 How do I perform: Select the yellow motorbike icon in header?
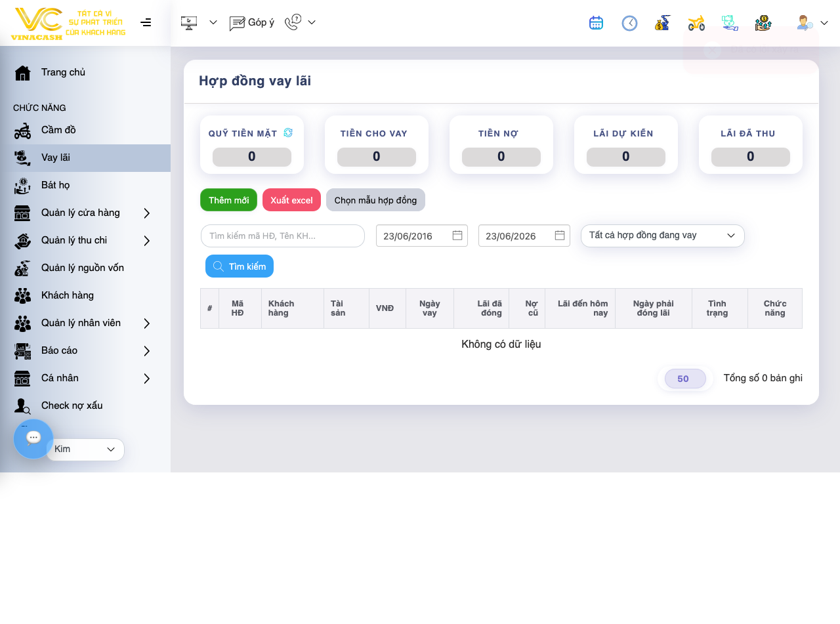pyautogui.click(x=696, y=23)
